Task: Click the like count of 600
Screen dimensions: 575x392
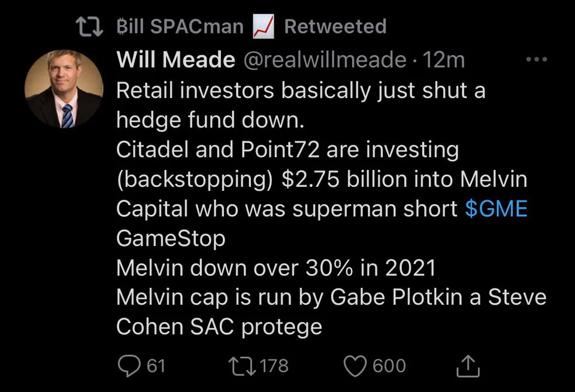Action: [x=389, y=366]
